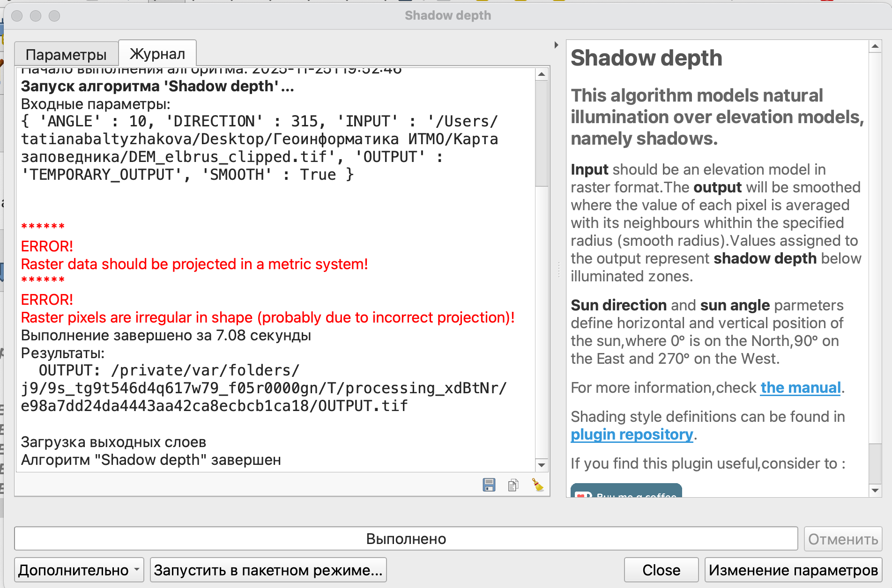The height and width of the screenshot is (588, 892).
Task: Save the log to file icon
Action: pyautogui.click(x=489, y=485)
